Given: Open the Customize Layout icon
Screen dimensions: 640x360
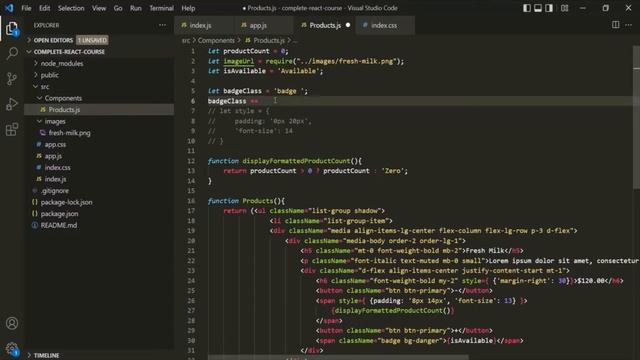Looking at the screenshot, I should 564,8.
